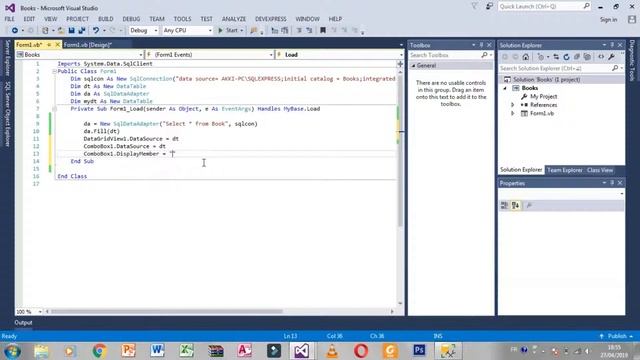This screenshot has width=640, height=360.
Task: Expand Form1.vb node in Solution Explorer
Action: (x=513, y=113)
